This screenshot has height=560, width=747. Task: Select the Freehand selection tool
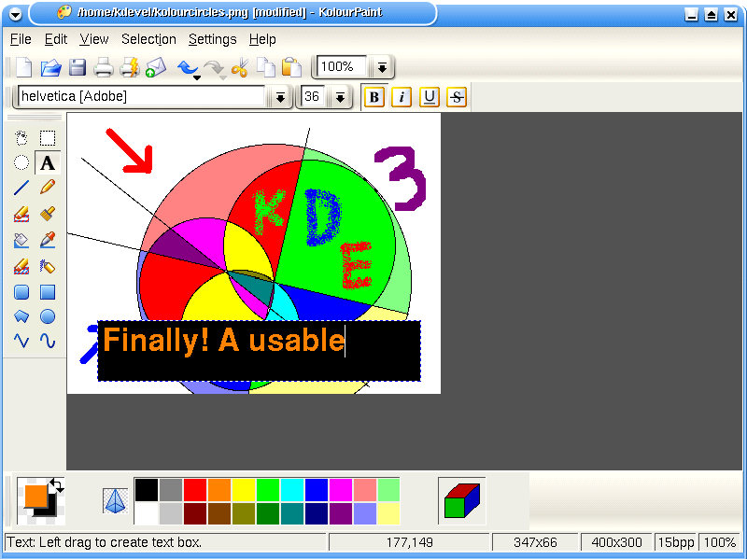click(x=21, y=137)
